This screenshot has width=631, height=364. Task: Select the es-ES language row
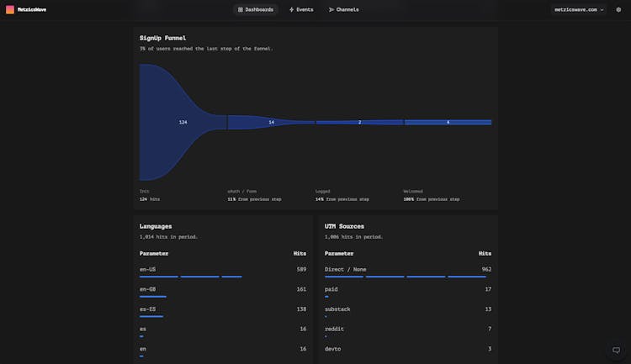point(222,309)
